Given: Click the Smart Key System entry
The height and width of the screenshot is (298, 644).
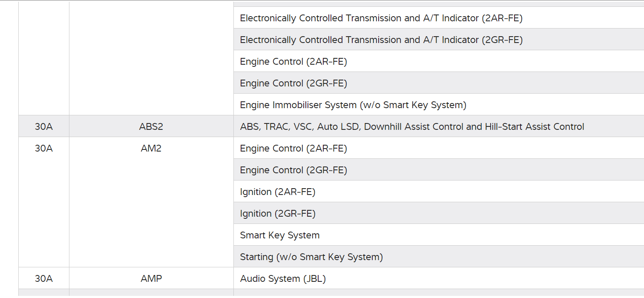Looking at the screenshot, I should [280, 235].
